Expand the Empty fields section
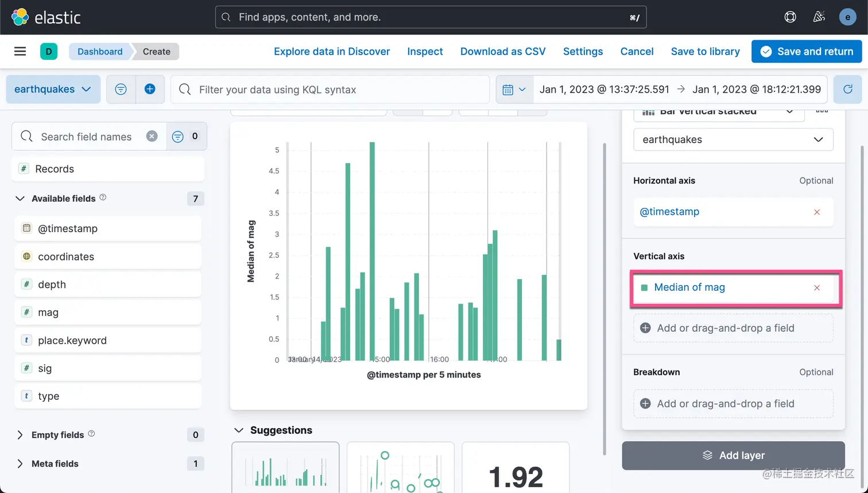868x493 pixels. coord(20,435)
